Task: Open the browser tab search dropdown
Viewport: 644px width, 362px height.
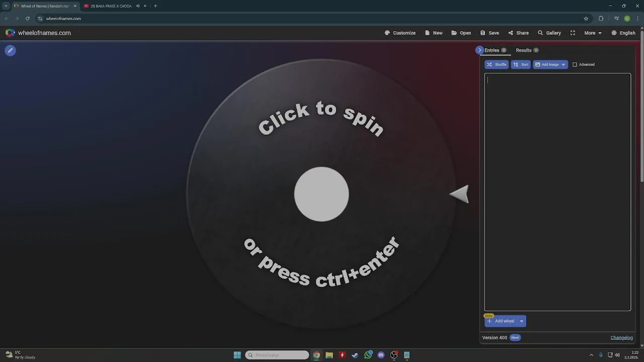Action: point(6,6)
